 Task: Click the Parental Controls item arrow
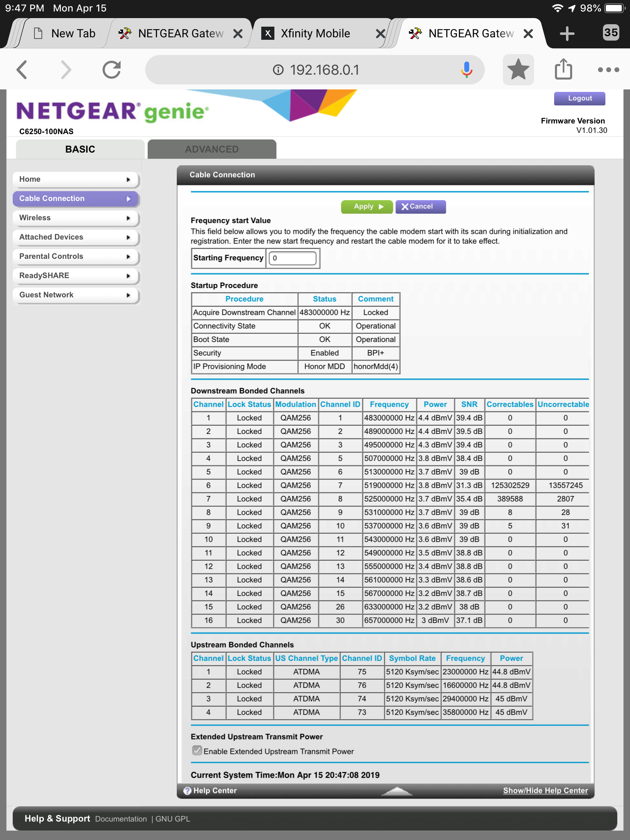tap(128, 256)
